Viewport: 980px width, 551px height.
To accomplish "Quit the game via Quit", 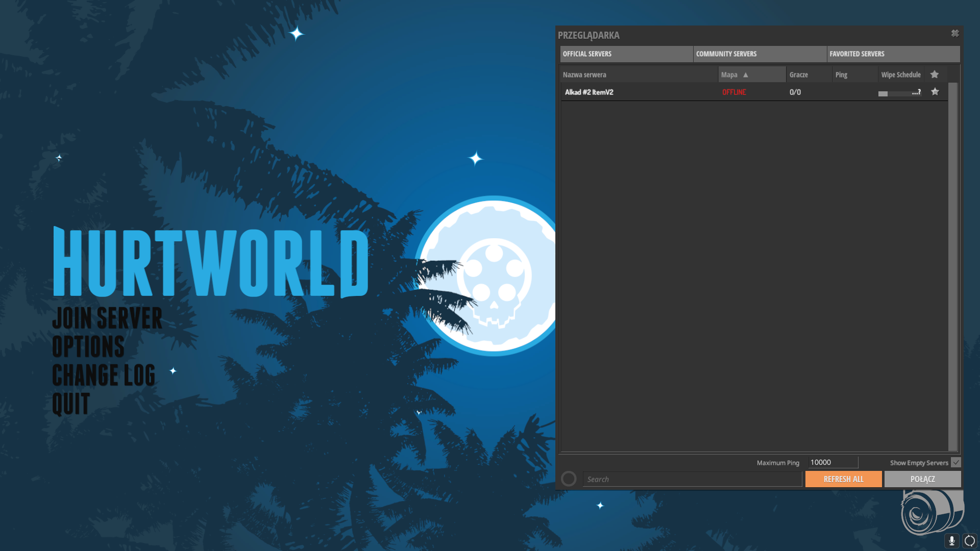I will (x=71, y=404).
